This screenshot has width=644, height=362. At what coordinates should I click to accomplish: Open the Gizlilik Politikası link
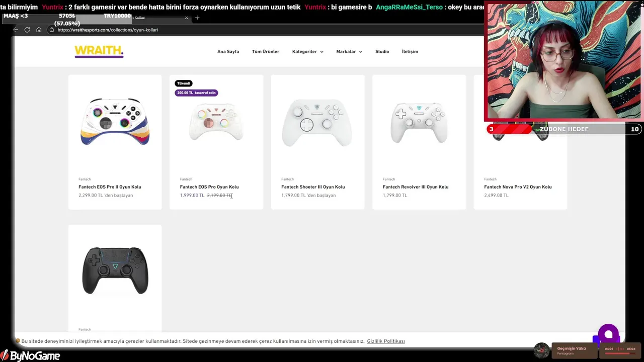click(x=386, y=341)
